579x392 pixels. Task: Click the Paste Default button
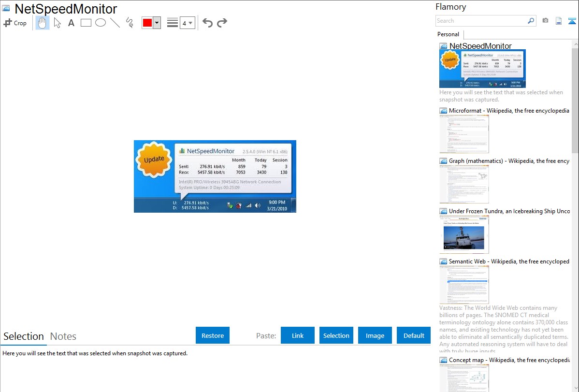(x=414, y=335)
